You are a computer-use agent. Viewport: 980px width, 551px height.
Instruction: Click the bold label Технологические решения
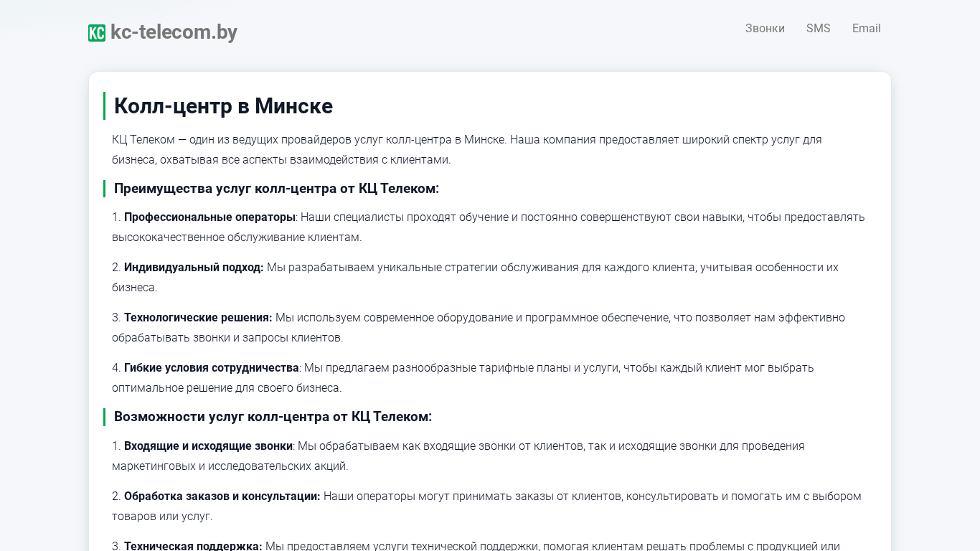pyautogui.click(x=198, y=318)
